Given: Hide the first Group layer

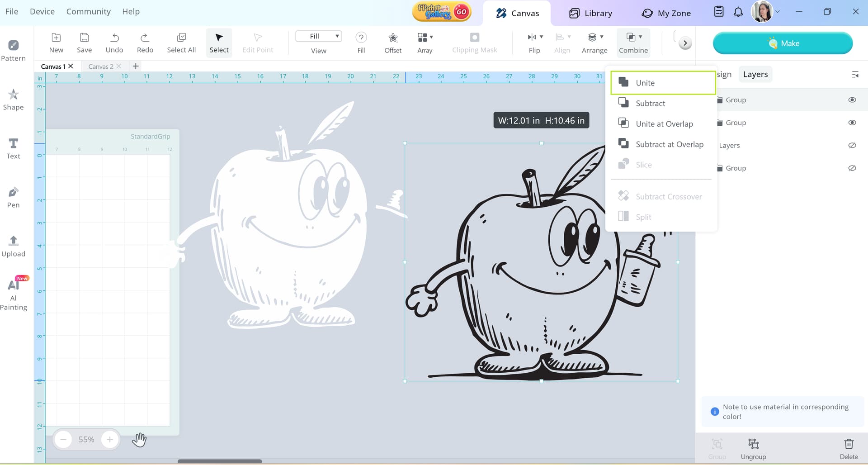Looking at the screenshot, I should click(x=852, y=100).
